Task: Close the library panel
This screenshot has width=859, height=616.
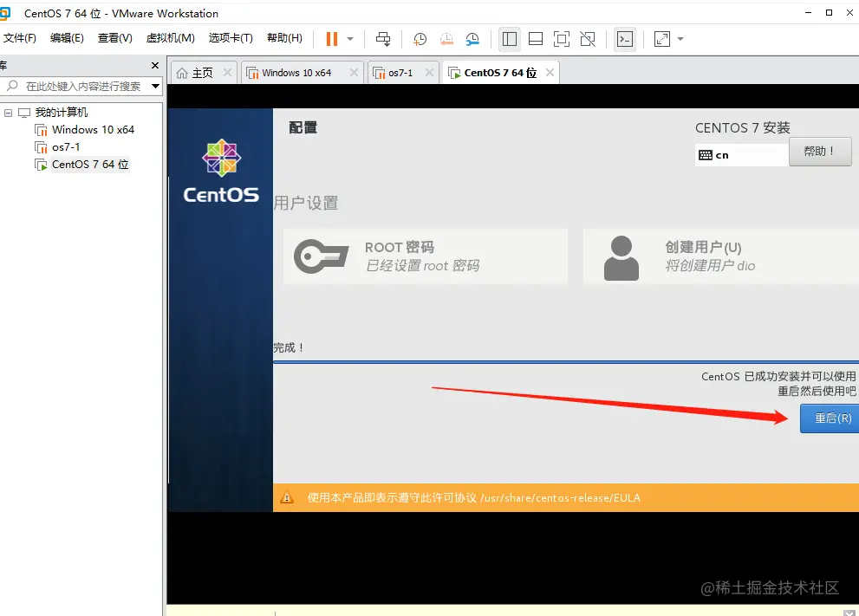Action: point(155,65)
